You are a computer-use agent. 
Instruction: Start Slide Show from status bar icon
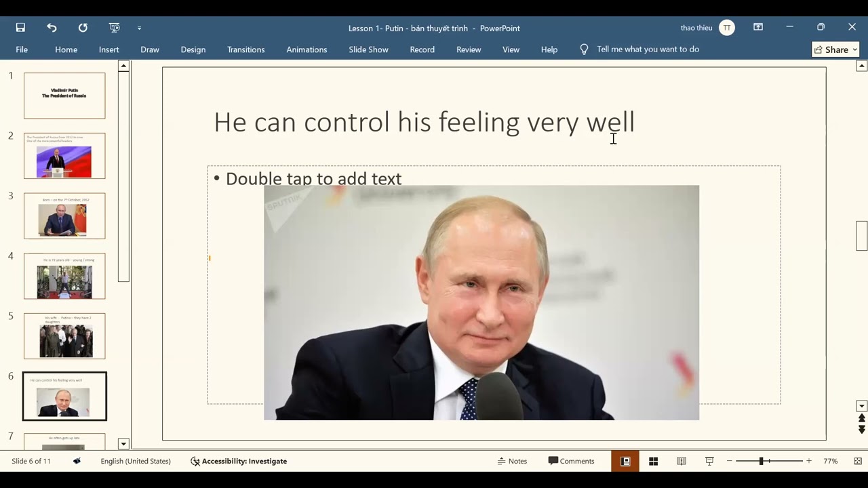click(709, 461)
